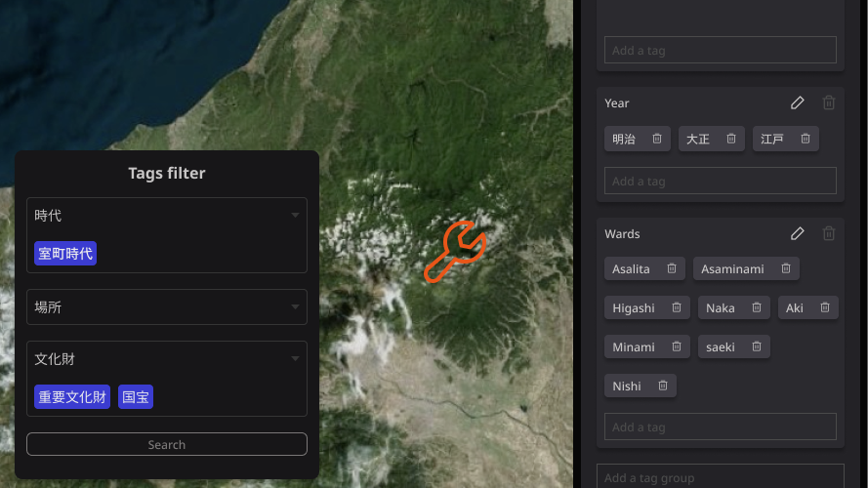Edit the Wards tag group name
Screen dimensions: 868x488
[x=797, y=233]
